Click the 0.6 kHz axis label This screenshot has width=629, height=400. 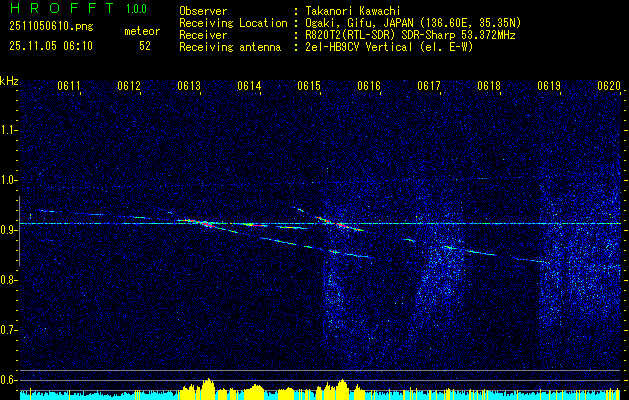[x=7, y=380]
